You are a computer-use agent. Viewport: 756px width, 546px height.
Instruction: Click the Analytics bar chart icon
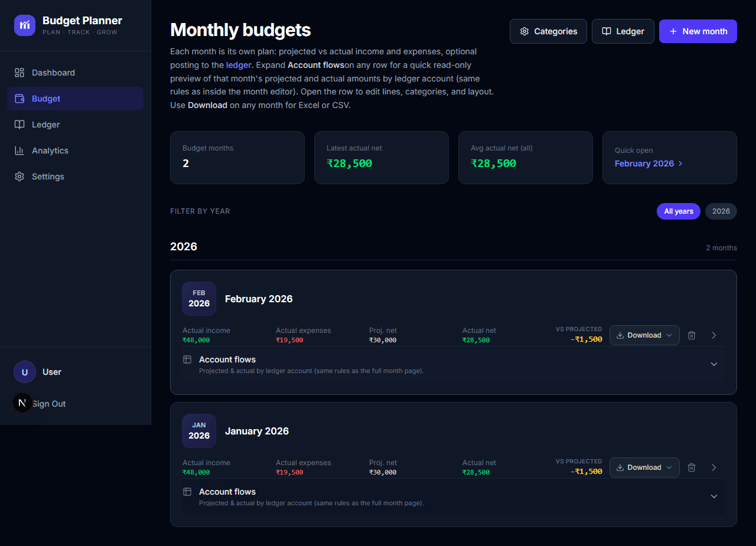click(19, 151)
